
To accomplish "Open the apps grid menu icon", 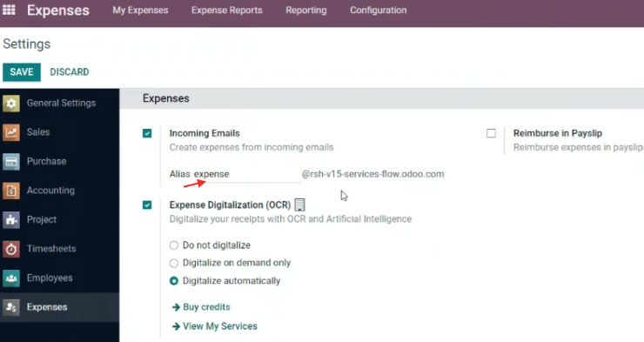I will point(9,10).
